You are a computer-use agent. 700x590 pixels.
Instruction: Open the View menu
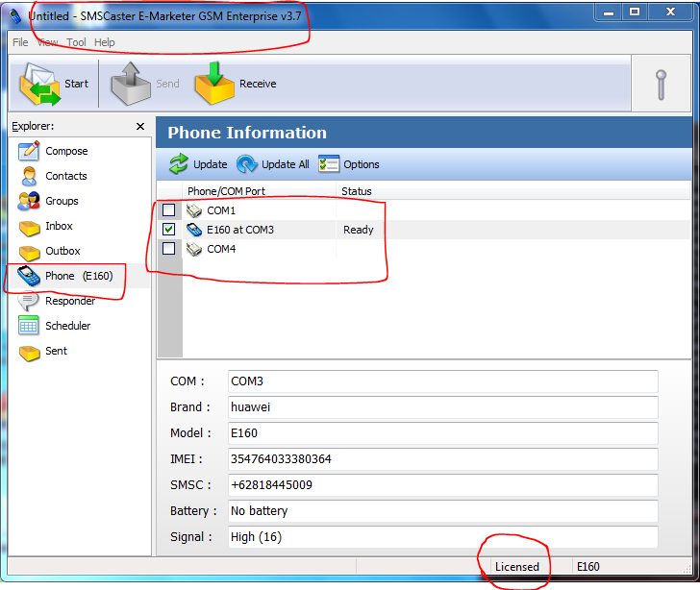tap(48, 42)
